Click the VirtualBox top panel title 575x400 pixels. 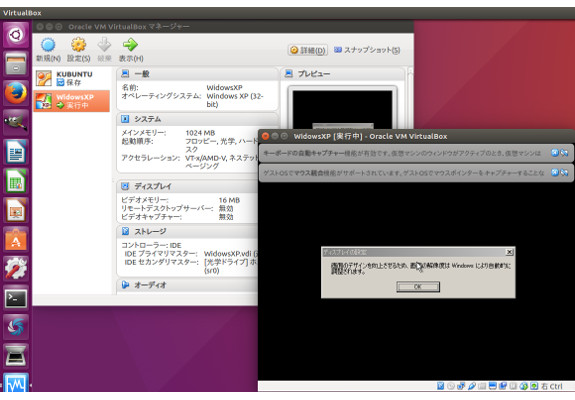pos(22,13)
